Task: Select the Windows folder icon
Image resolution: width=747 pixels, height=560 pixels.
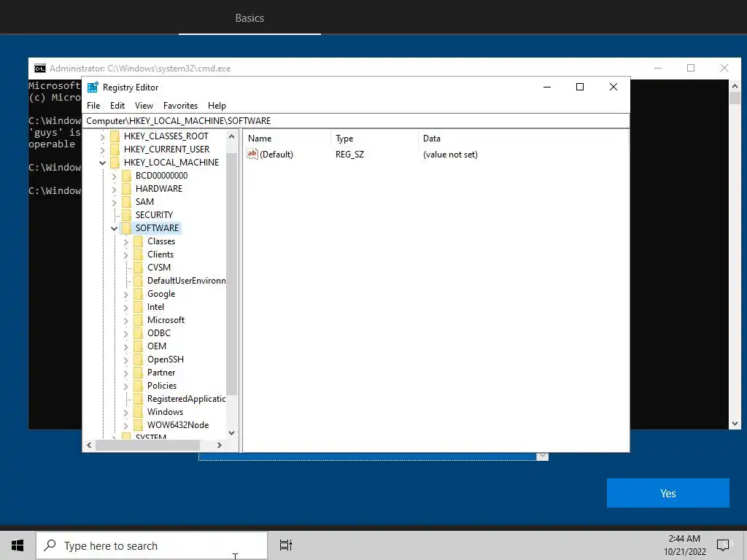Action: point(138,412)
